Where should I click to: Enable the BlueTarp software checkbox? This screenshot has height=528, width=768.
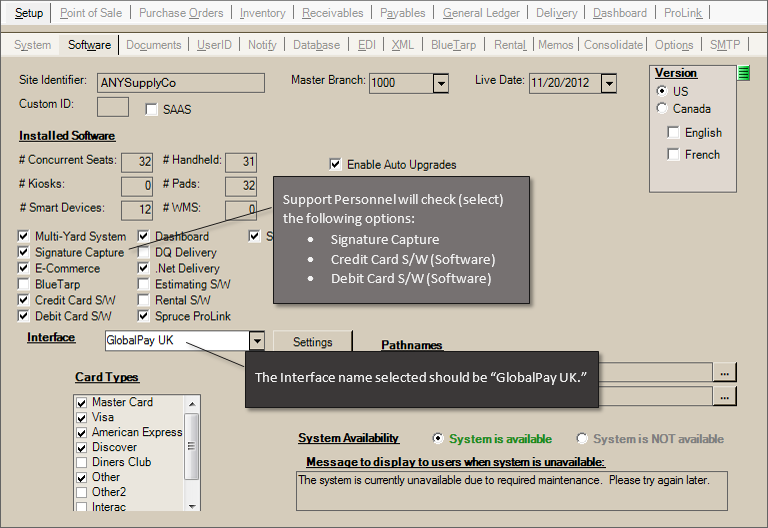[23, 284]
